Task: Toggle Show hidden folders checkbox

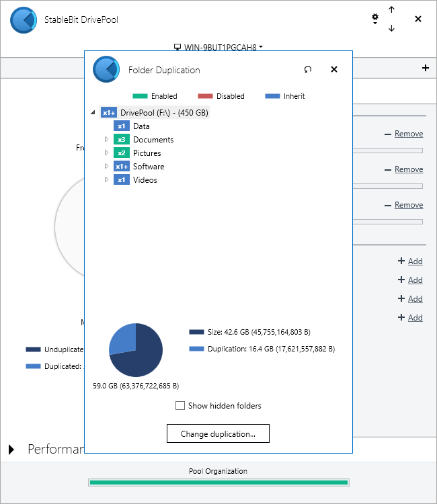Action: coord(180,405)
